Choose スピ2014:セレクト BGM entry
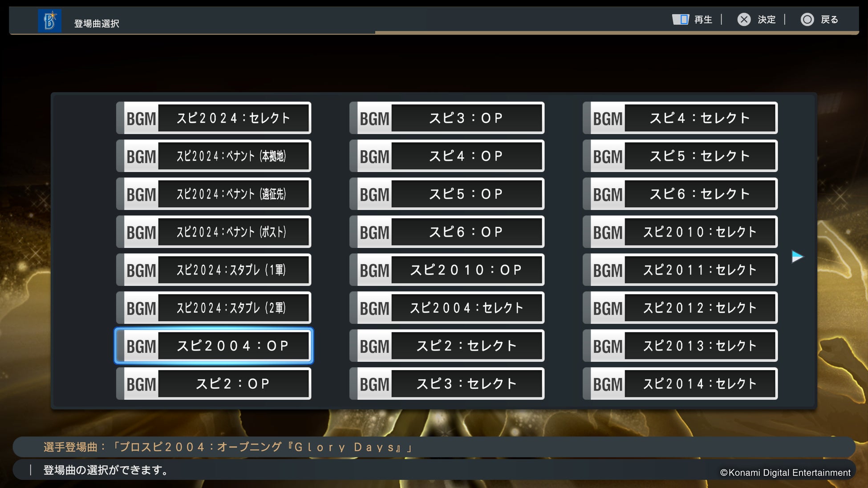The height and width of the screenshot is (488, 868). point(680,383)
